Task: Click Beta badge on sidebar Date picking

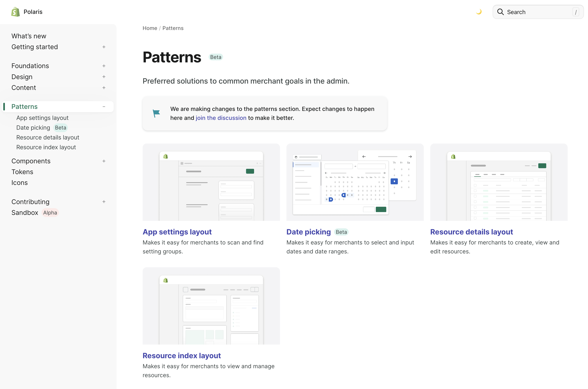Action: [x=61, y=127]
